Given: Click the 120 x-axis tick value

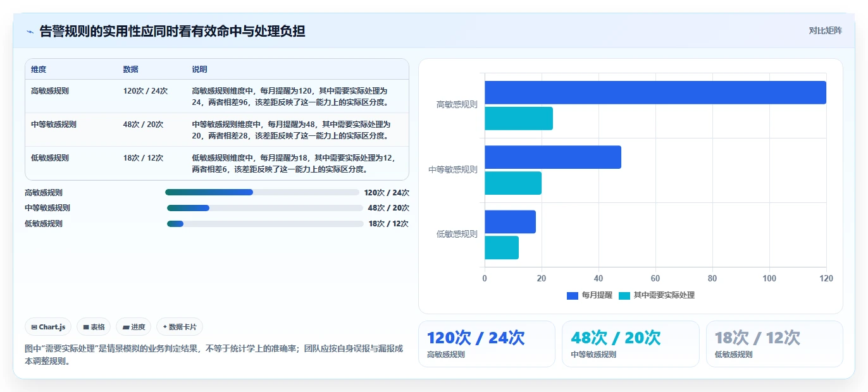Looking at the screenshot, I should click(826, 278).
